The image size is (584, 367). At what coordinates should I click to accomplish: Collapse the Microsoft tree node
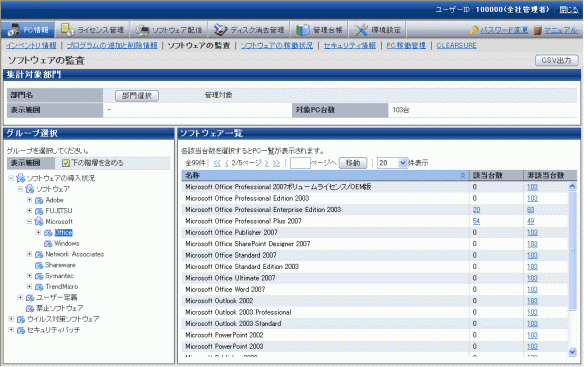tap(29, 221)
